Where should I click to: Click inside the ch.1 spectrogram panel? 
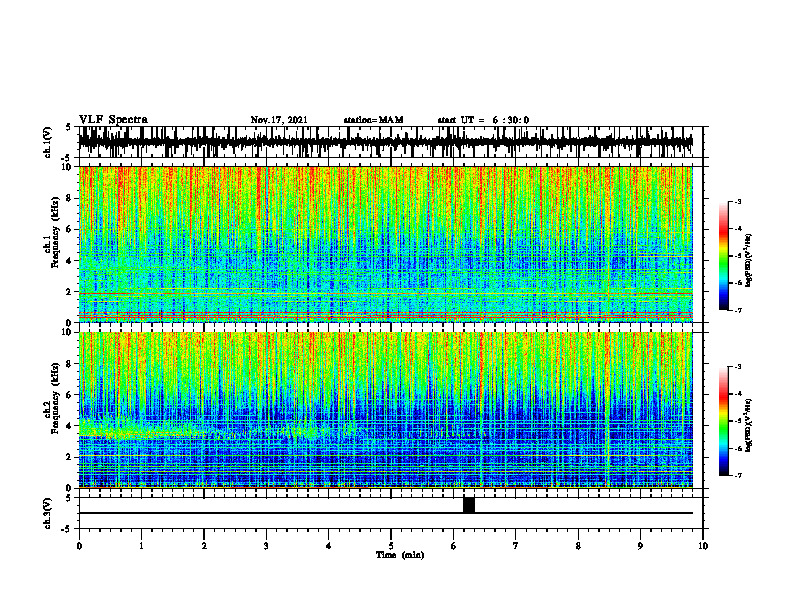[x=386, y=244]
